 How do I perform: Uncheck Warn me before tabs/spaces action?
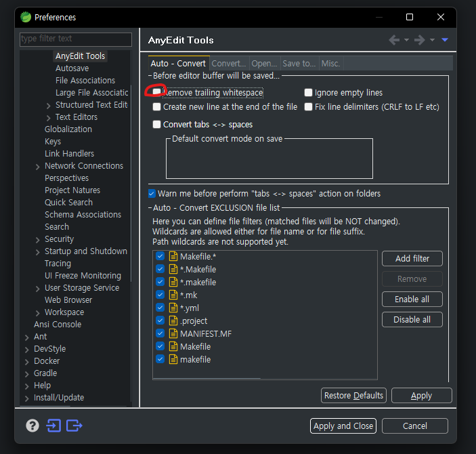tap(152, 193)
